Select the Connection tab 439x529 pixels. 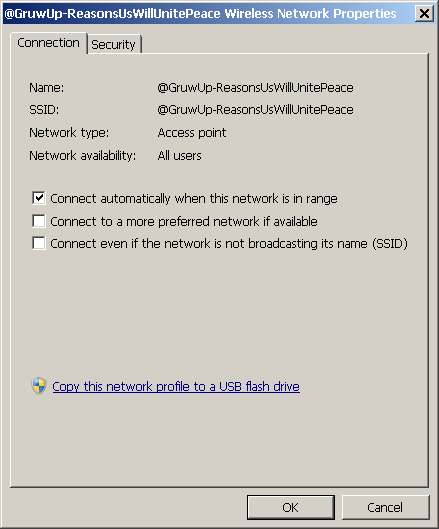coord(49,43)
